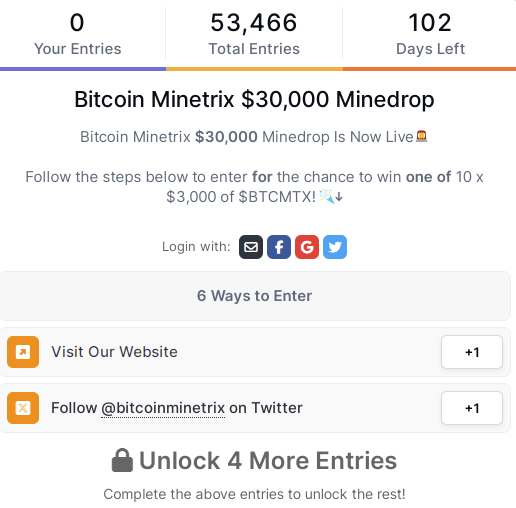
Task: Open the @bitcoinminetrix link
Action: point(163,408)
